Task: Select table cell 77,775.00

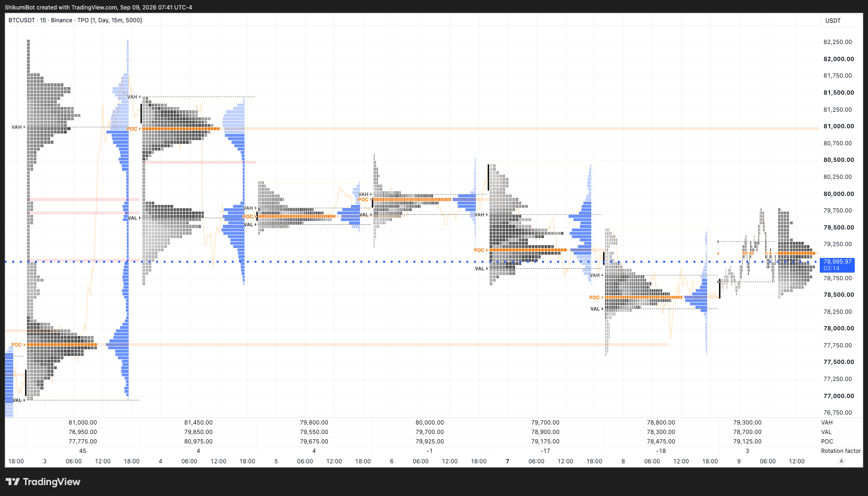Action: point(83,442)
